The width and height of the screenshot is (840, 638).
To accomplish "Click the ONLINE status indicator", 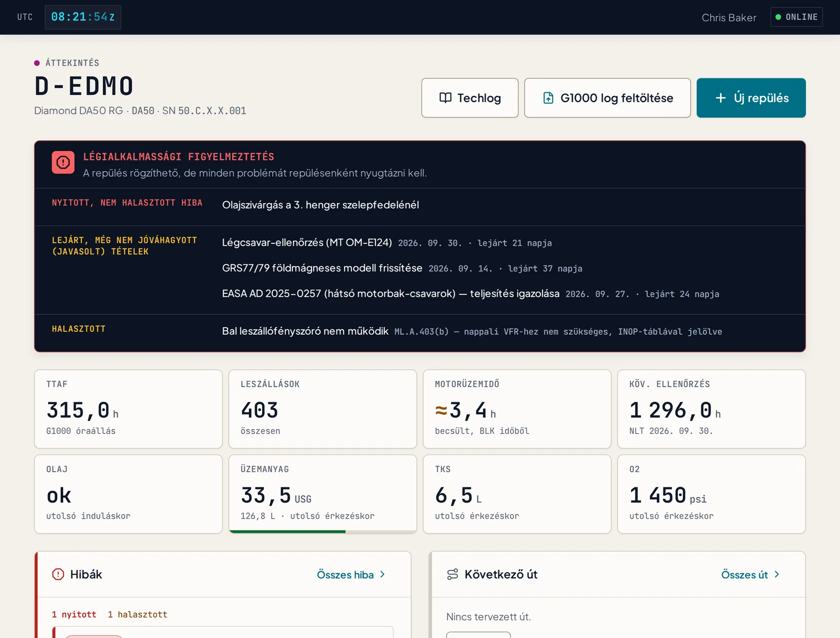I will click(x=796, y=17).
